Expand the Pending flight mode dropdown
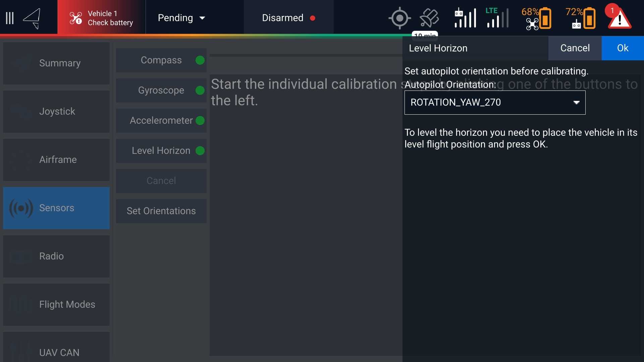The height and width of the screenshot is (362, 644). [181, 18]
